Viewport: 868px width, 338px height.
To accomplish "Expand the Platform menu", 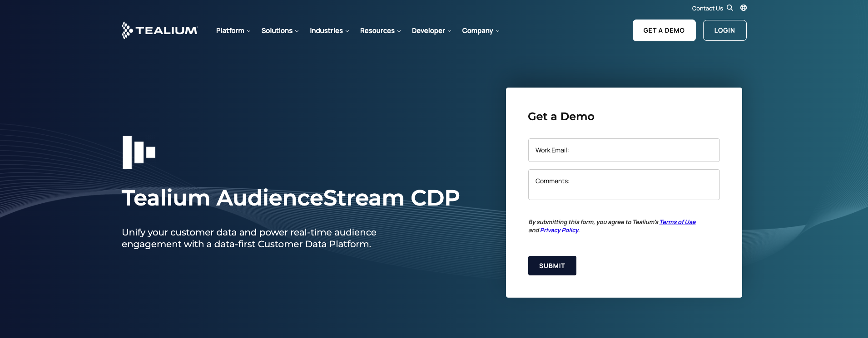I will pyautogui.click(x=233, y=31).
